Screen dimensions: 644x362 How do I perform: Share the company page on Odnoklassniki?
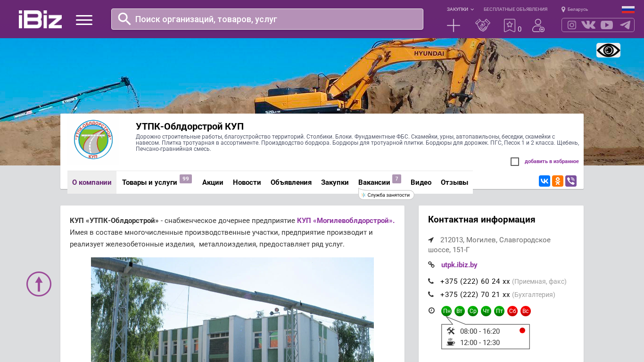pos(558,181)
